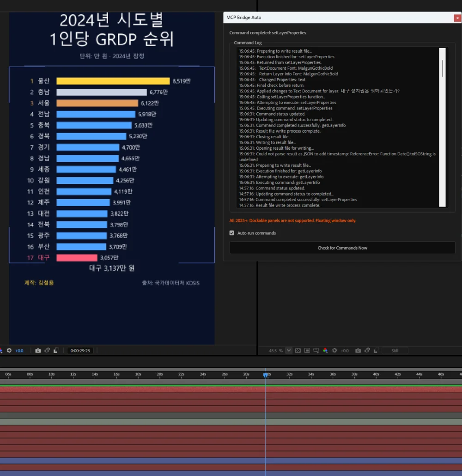
Task: Open region of interest options in right viewer
Action: [316, 351]
